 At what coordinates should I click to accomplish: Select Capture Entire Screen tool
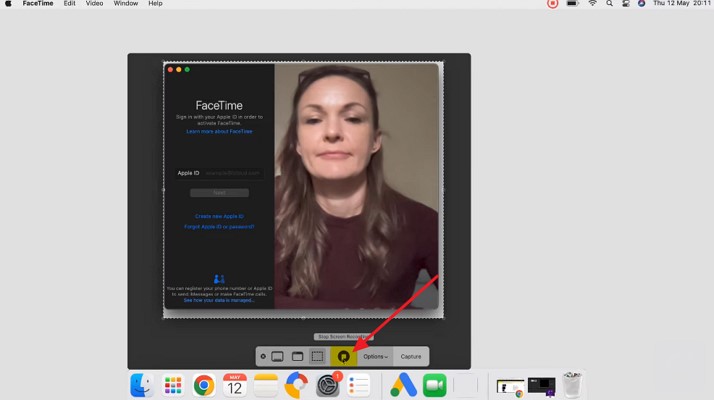[x=277, y=356]
